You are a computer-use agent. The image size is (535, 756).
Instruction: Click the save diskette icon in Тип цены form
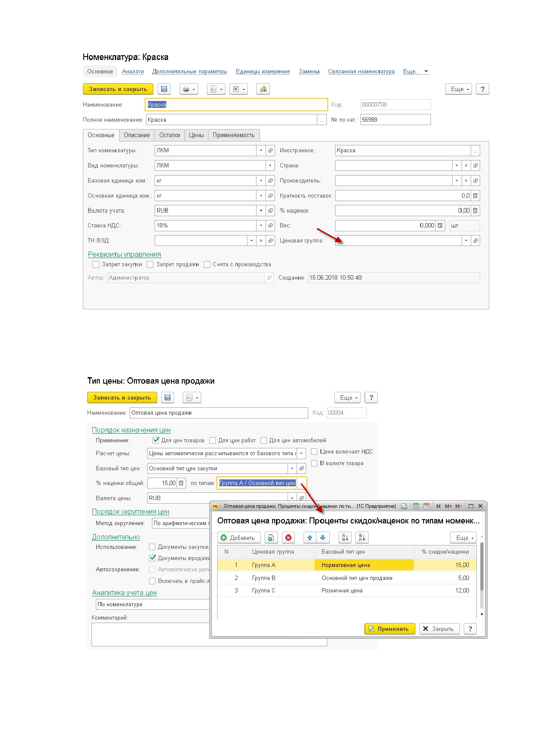coord(168,397)
